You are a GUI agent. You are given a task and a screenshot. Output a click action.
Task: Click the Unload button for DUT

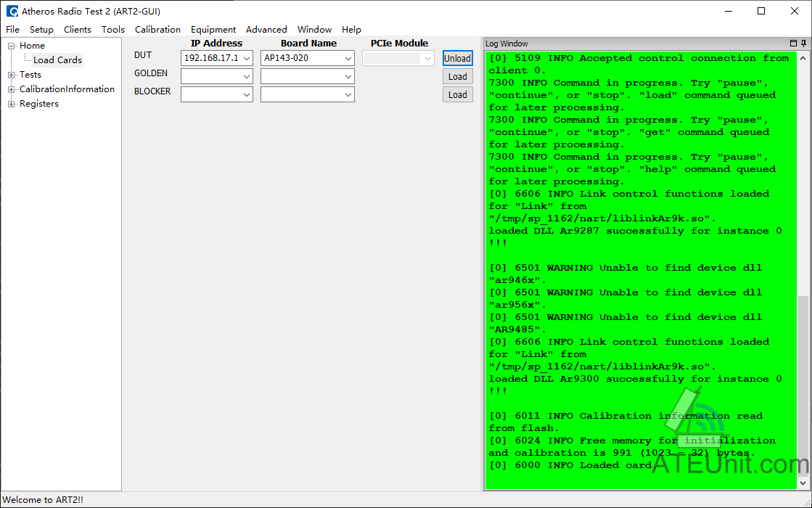click(x=457, y=58)
